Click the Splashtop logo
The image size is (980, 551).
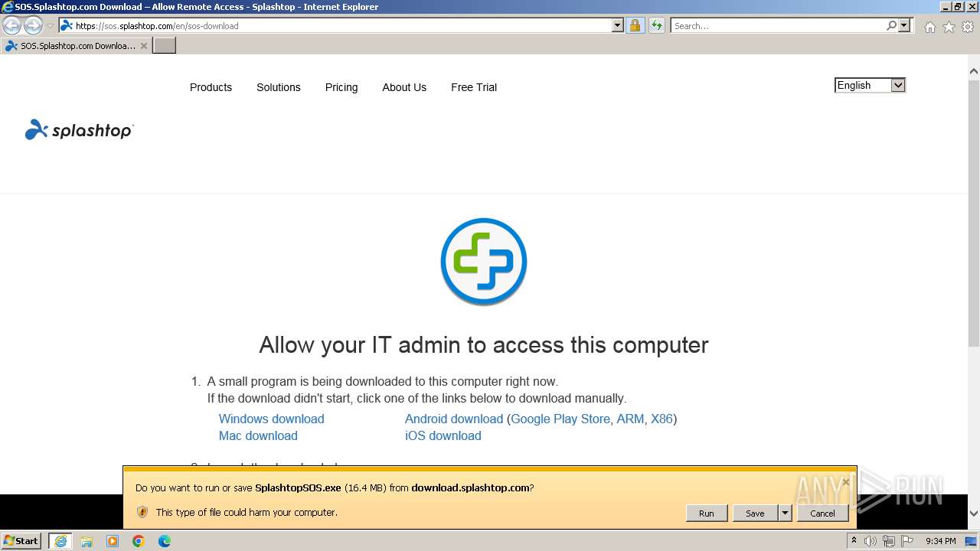point(79,130)
